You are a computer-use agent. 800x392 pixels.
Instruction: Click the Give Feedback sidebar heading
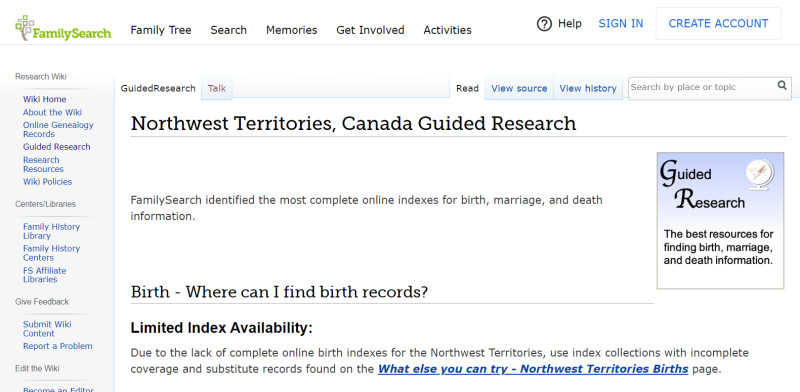point(42,302)
